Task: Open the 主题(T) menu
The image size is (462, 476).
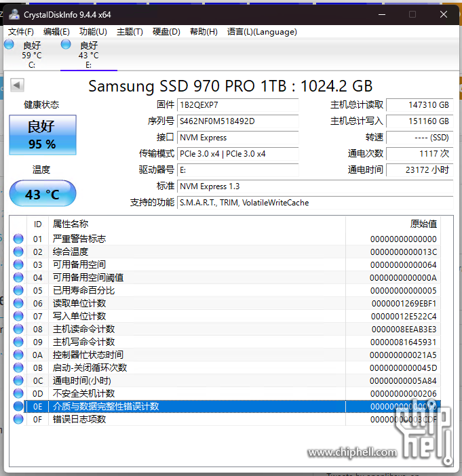Action: pyautogui.click(x=130, y=32)
